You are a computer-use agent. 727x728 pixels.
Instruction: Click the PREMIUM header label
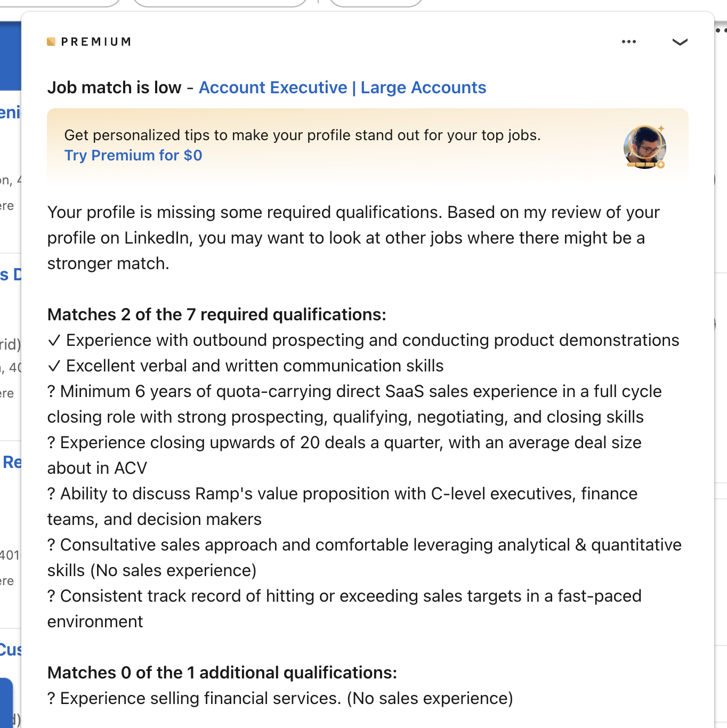click(x=96, y=42)
